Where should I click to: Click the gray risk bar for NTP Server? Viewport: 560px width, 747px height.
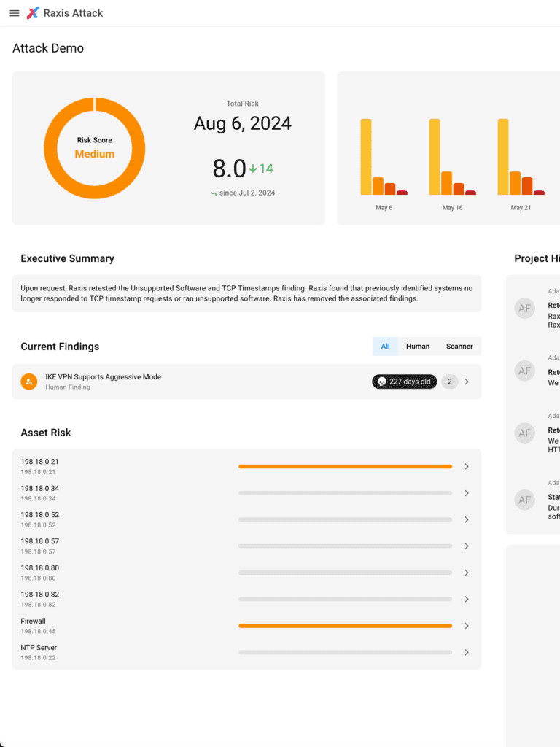point(345,652)
